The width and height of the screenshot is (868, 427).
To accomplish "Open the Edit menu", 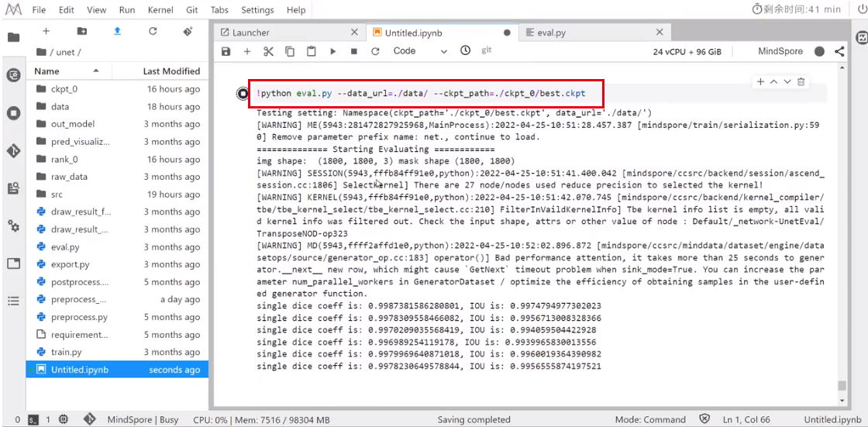I will coord(67,10).
